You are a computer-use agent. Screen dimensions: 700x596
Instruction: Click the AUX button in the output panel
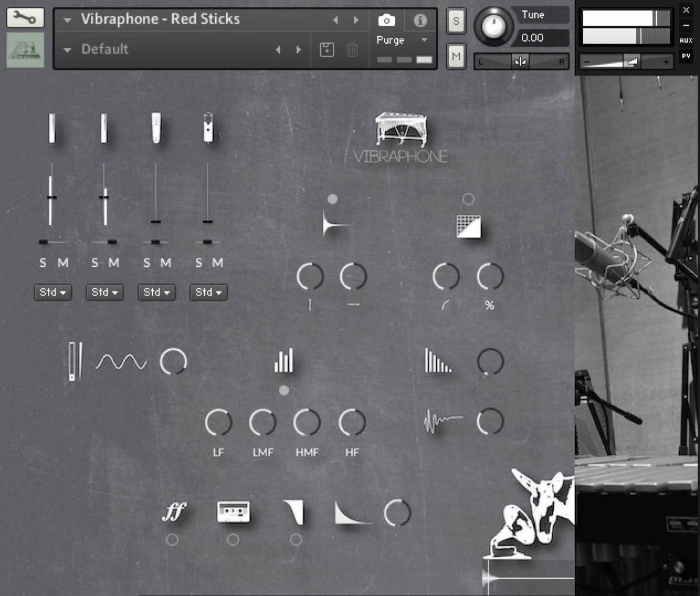(x=687, y=40)
